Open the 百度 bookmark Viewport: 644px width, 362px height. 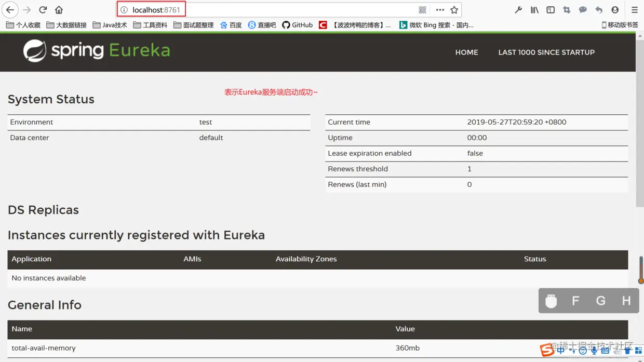(x=231, y=25)
